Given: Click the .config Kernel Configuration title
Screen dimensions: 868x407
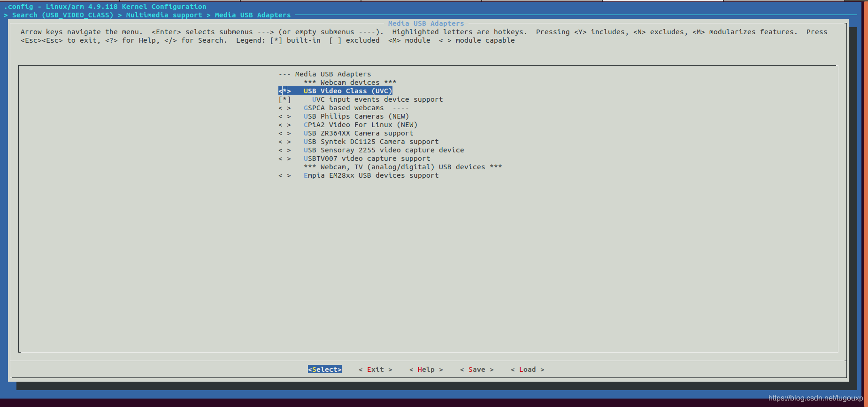Looking at the screenshot, I should point(105,7).
